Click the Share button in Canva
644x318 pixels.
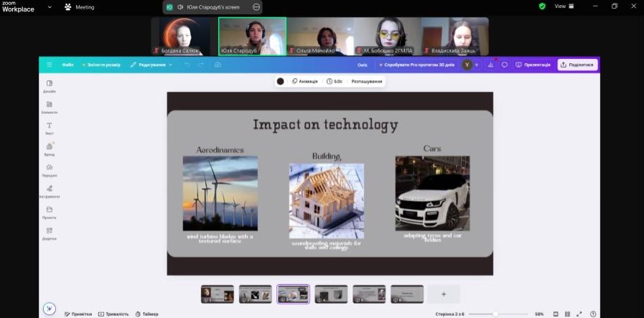[577, 65]
